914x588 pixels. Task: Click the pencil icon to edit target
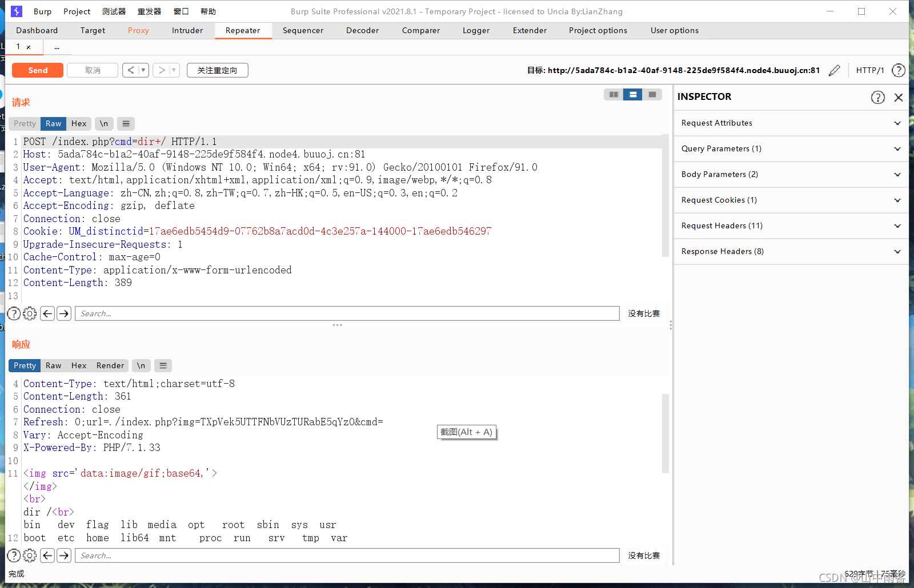[835, 70]
